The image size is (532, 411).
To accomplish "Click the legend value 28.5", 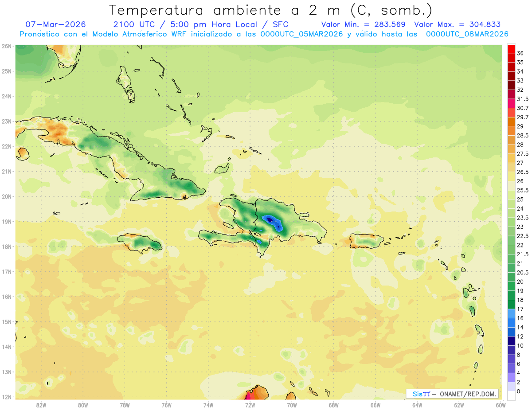I will [x=523, y=135].
